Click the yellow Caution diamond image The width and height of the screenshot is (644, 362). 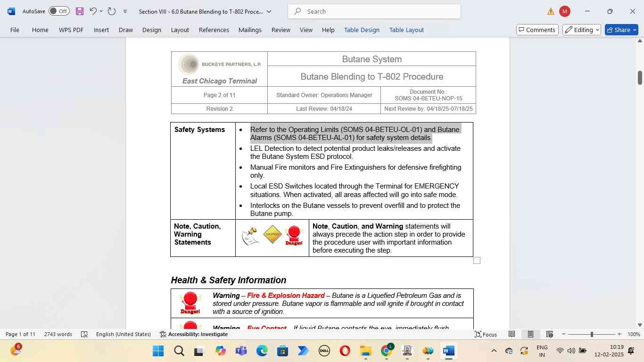(x=272, y=234)
